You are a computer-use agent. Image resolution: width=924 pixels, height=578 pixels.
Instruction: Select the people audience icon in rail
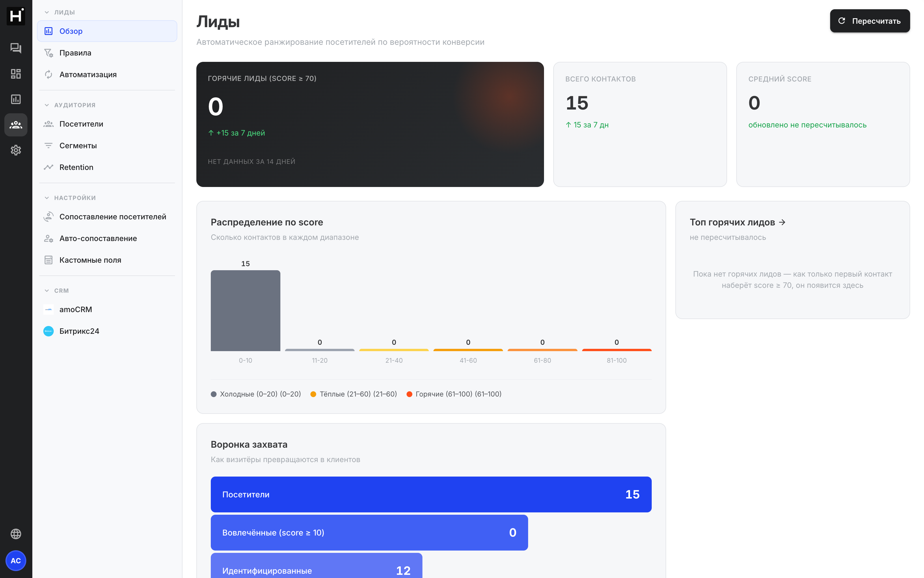click(x=16, y=125)
